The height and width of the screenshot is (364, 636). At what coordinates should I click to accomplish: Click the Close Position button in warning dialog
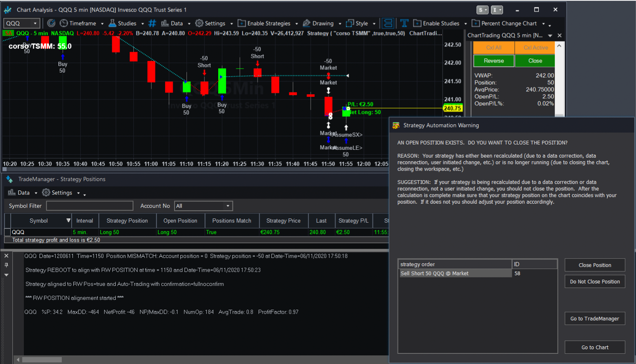tap(595, 265)
